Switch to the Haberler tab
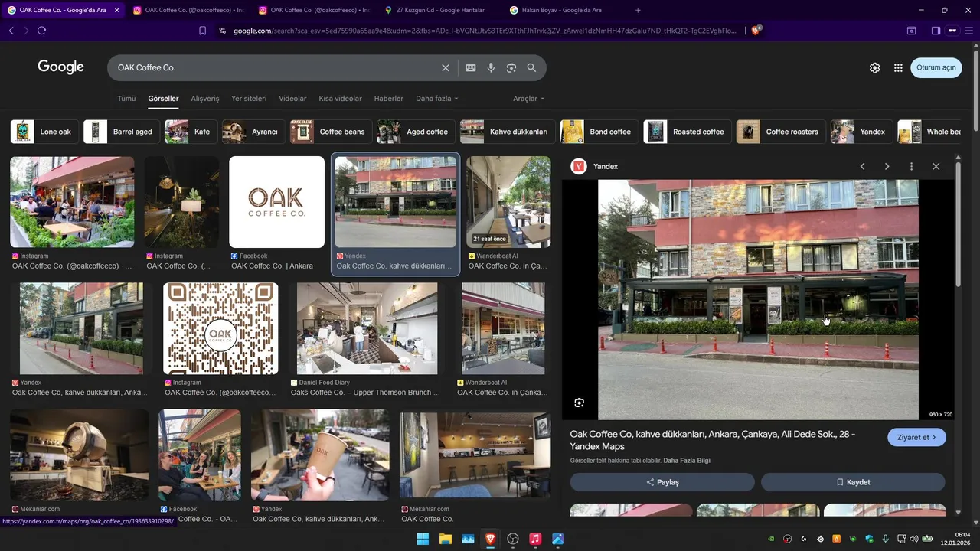This screenshot has height=551, width=980. pyautogui.click(x=388, y=99)
